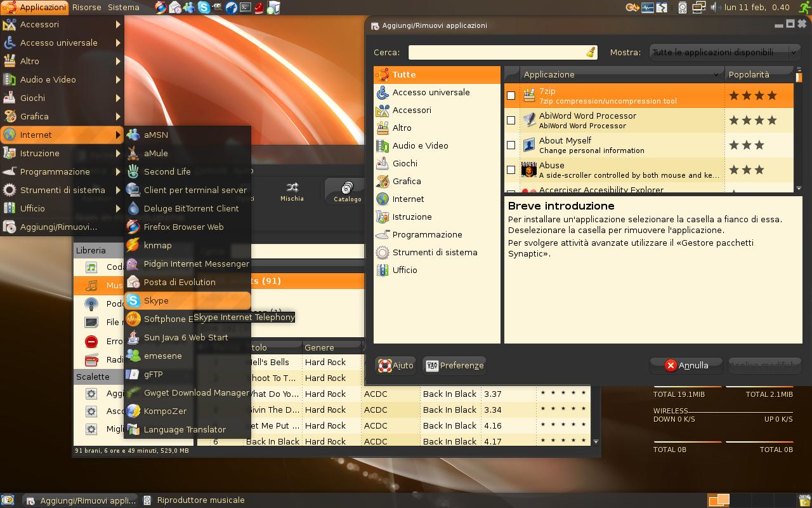Select Firefox Browser Web menu entry
812x508 pixels.
coord(187,227)
